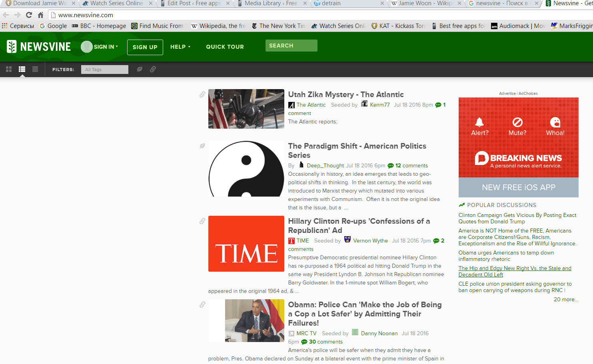Click the Sign Up button

[145, 47]
